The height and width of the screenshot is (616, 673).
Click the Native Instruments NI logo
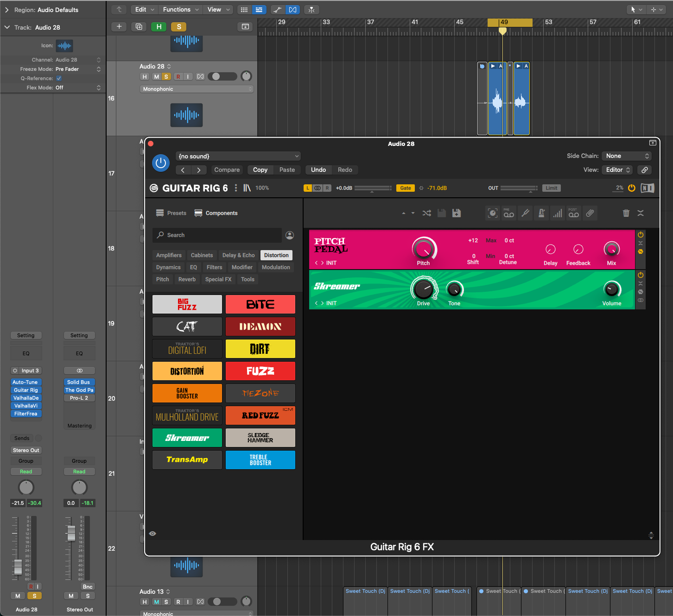(x=648, y=188)
